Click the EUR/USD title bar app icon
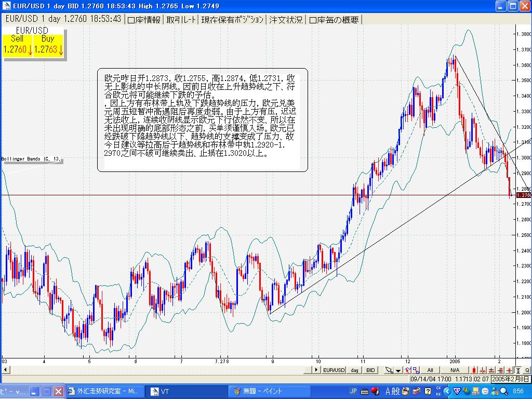Image resolution: width=532 pixels, height=399 pixels. 6,6
